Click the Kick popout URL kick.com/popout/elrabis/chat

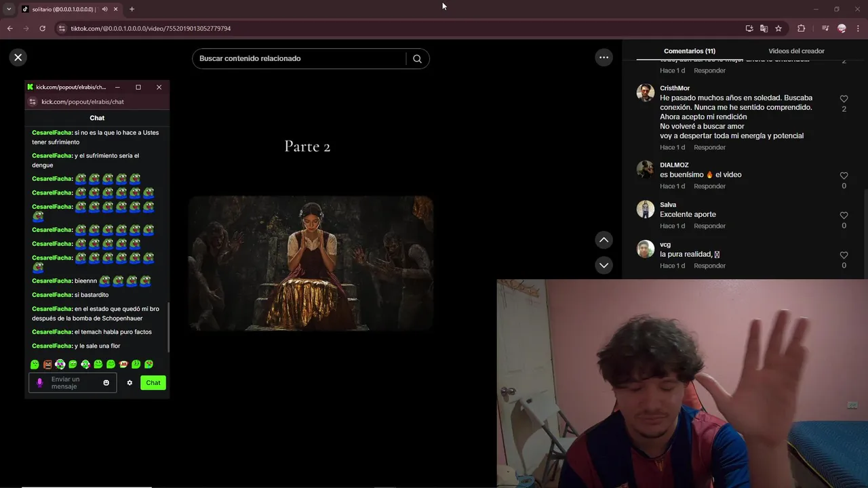point(83,102)
